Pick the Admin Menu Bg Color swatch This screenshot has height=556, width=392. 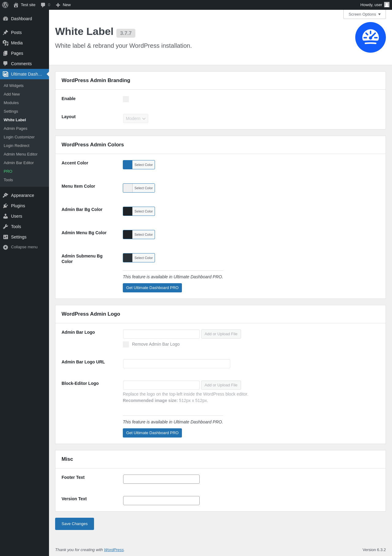[x=128, y=235]
